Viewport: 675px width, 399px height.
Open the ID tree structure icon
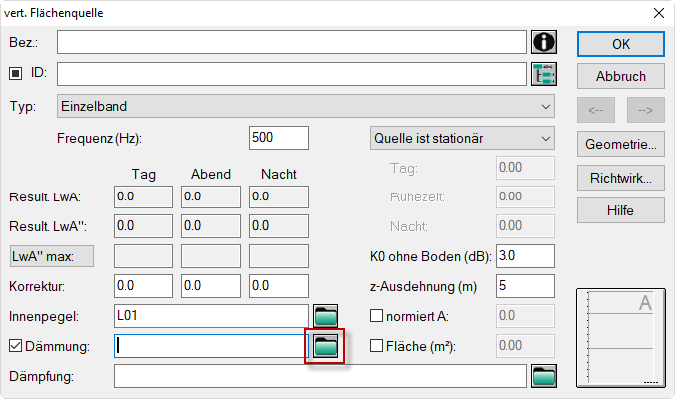coord(544,74)
